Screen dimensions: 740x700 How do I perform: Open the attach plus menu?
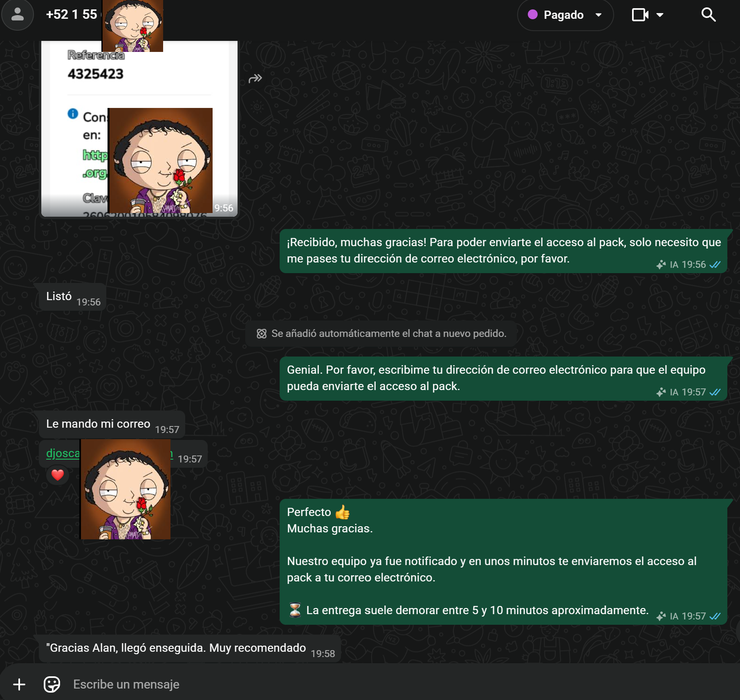(x=19, y=684)
